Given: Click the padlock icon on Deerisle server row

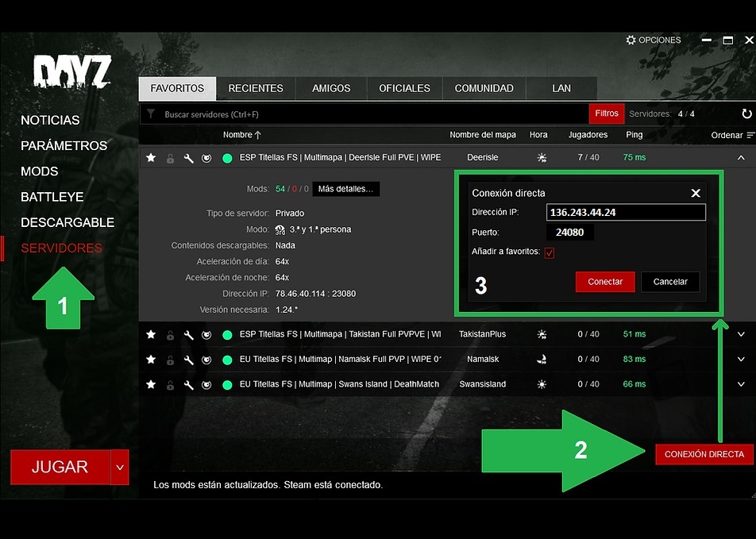Looking at the screenshot, I should click(x=170, y=158).
